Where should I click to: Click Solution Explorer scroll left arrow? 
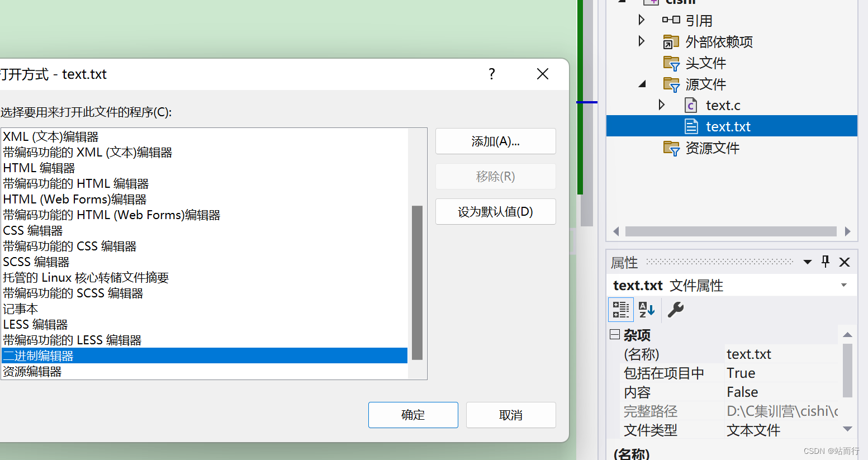pos(616,231)
